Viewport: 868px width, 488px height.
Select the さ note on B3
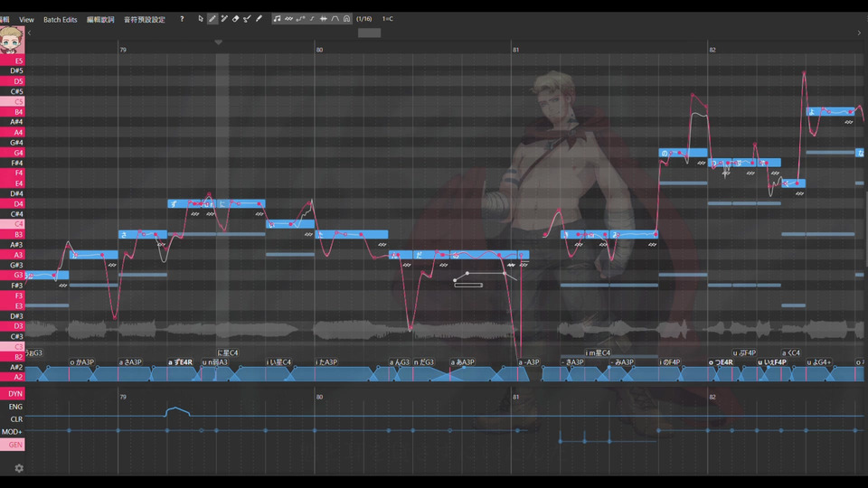tap(142, 235)
